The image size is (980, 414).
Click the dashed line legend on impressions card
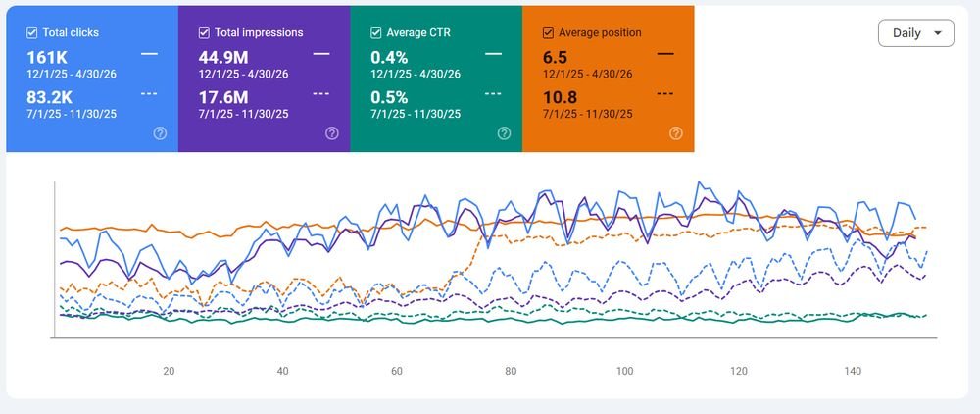[321, 94]
